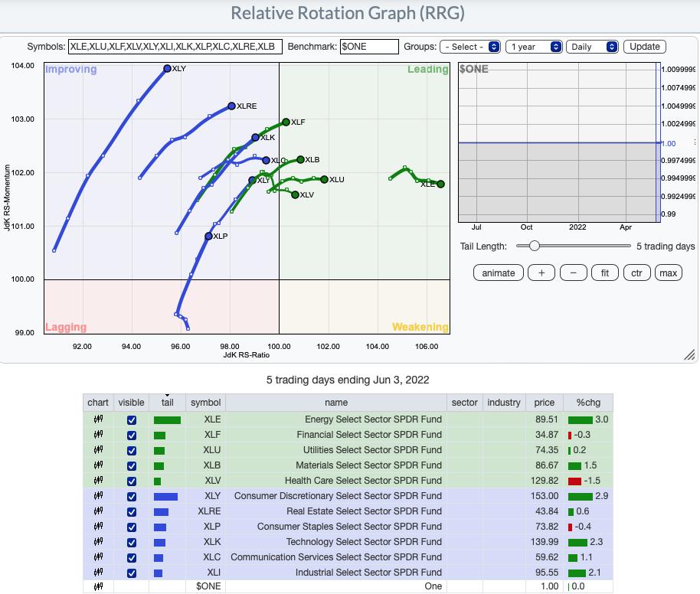Click the Update button
The height and width of the screenshot is (594, 700).
[644, 47]
